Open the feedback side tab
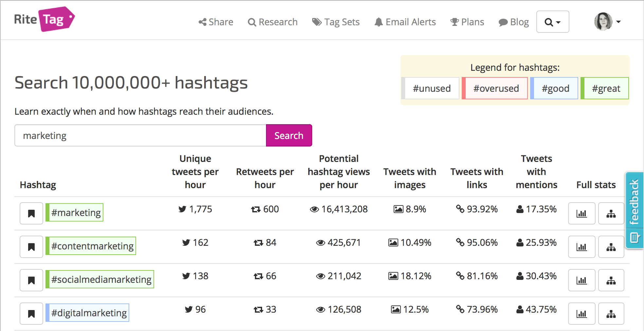 click(635, 210)
